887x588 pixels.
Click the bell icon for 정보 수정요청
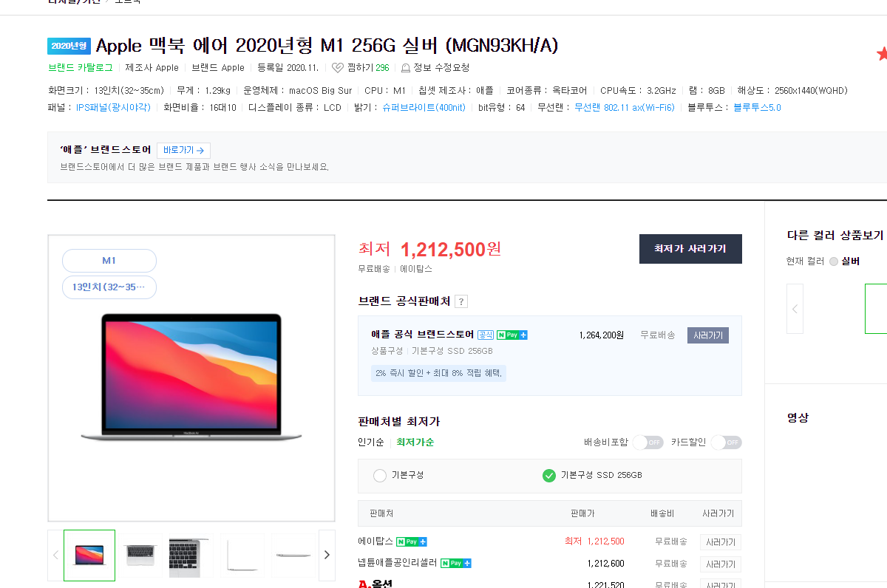(405, 68)
